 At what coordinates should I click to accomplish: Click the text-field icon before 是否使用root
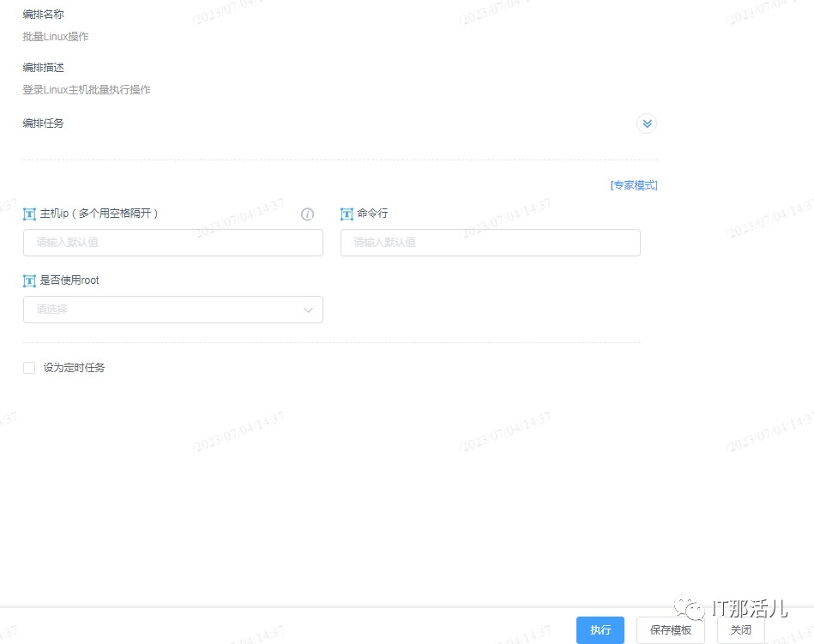click(29, 280)
